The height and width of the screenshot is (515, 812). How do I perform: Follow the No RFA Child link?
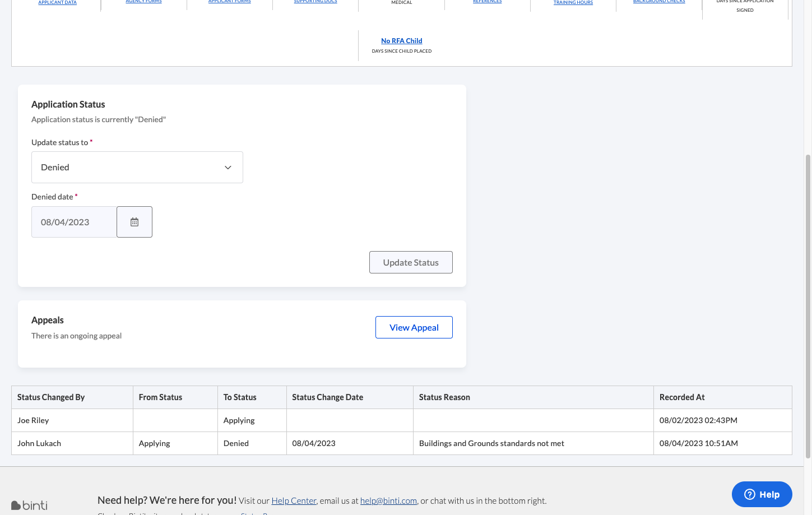tap(402, 41)
